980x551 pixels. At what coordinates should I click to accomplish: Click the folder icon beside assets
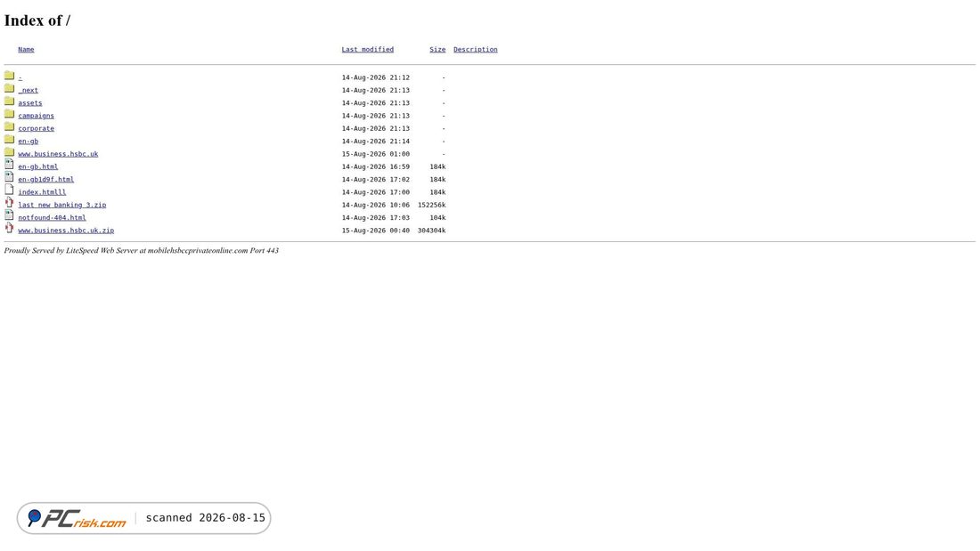click(9, 101)
